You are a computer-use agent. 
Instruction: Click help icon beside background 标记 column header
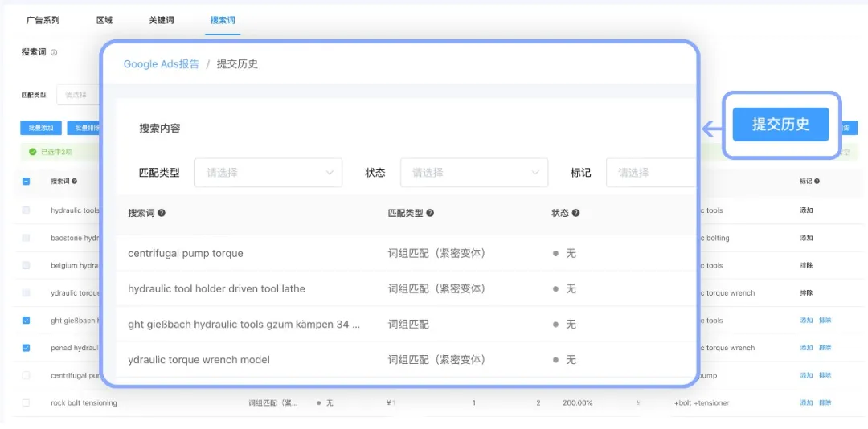(817, 181)
